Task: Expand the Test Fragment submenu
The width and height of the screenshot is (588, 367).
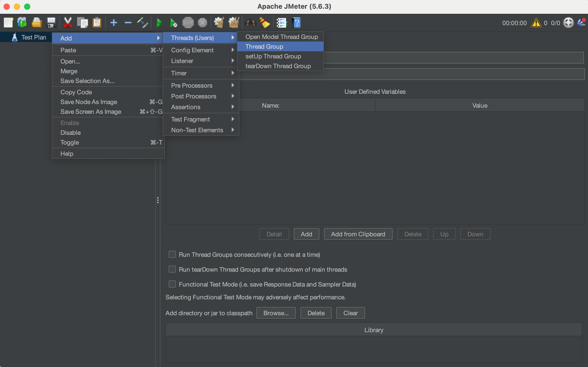Action: coord(201,119)
